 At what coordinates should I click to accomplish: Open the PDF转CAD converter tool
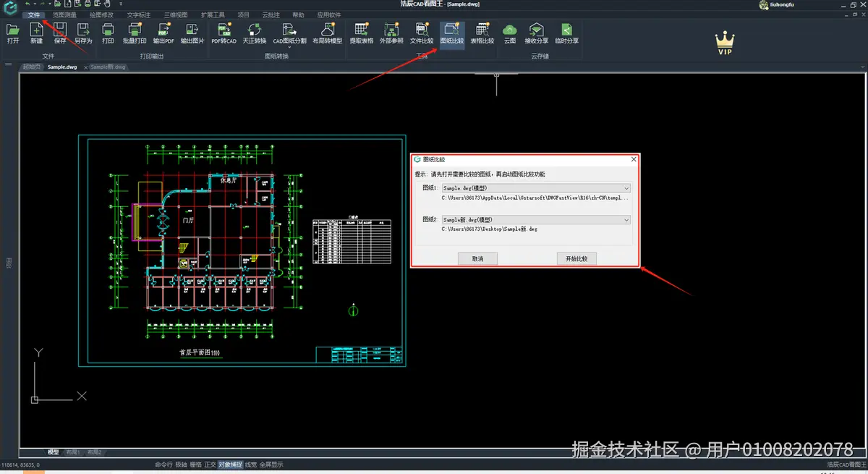click(x=224, y=31)
